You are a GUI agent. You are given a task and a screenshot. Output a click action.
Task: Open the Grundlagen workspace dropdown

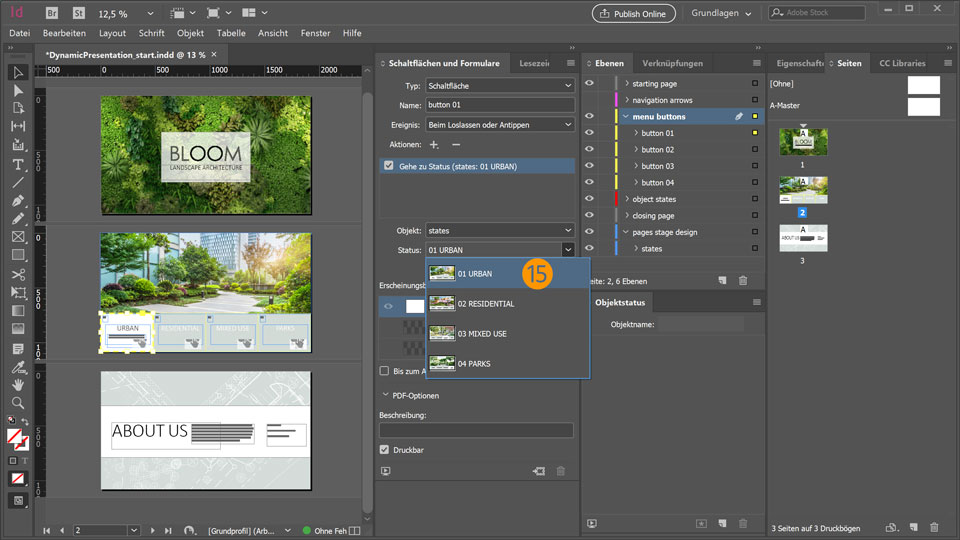pyautogui.click(x=721, y=13)
